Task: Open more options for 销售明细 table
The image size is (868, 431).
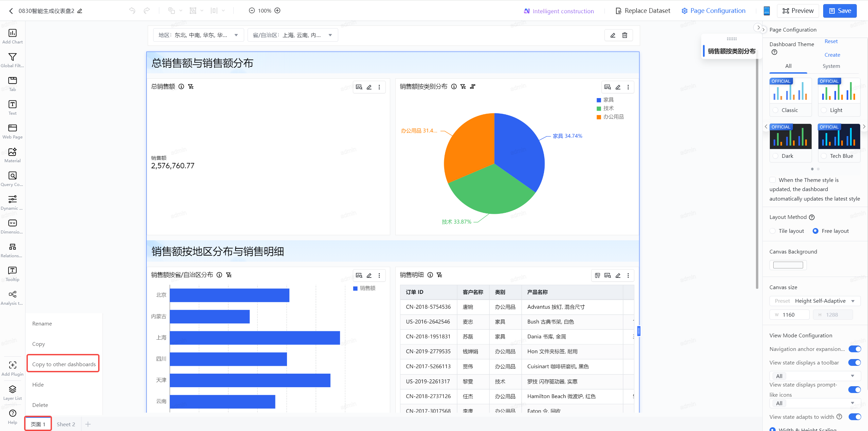Action: [628, 276]
